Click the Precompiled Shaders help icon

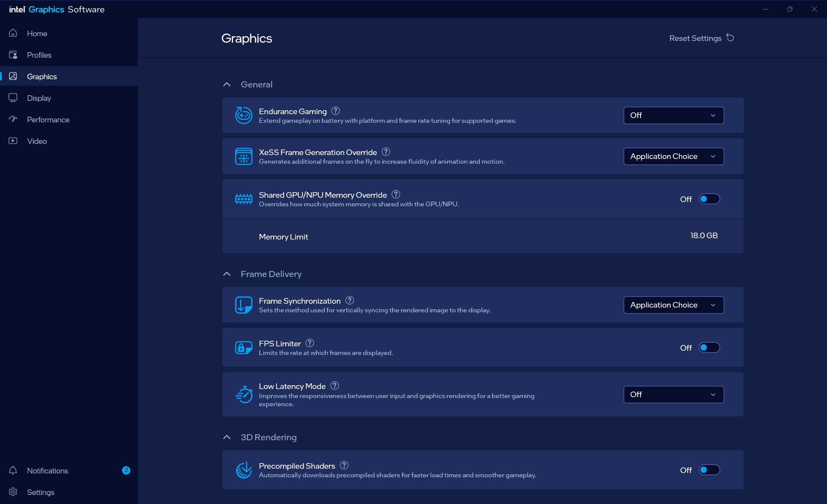(344, 465)
